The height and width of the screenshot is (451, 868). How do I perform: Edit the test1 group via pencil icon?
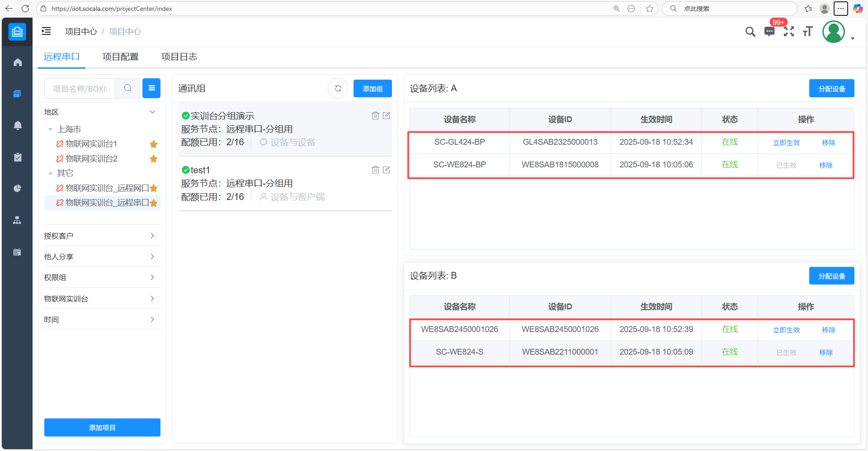click(387, 170)
